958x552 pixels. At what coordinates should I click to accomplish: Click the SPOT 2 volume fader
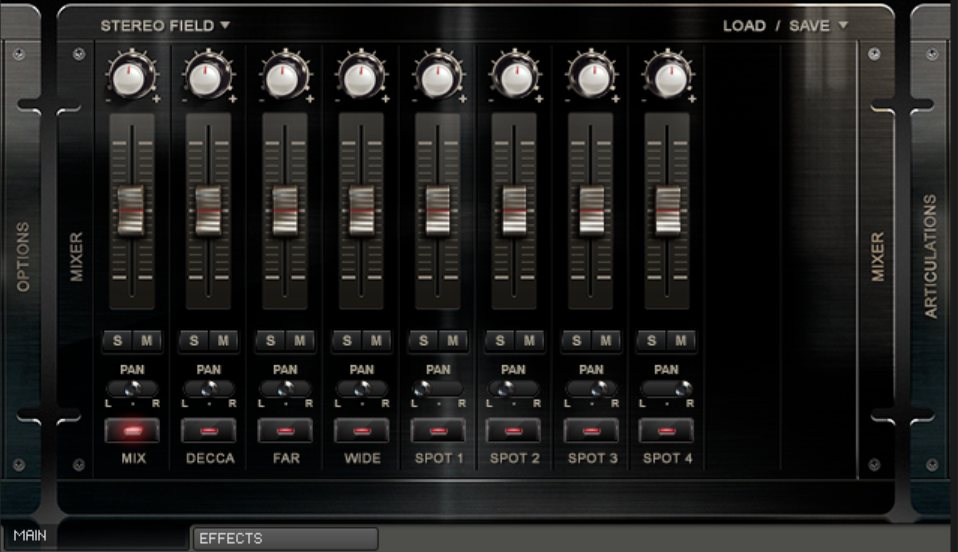(514, 211)
